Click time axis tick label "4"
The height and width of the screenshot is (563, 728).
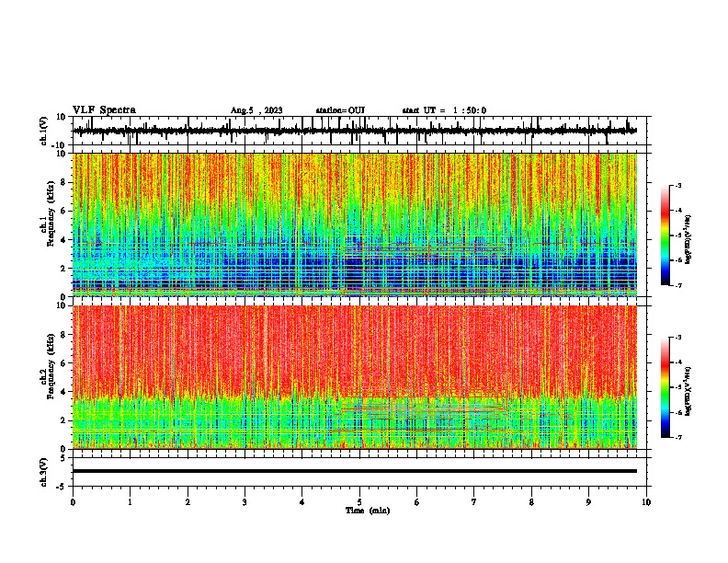tap(302, 502)
